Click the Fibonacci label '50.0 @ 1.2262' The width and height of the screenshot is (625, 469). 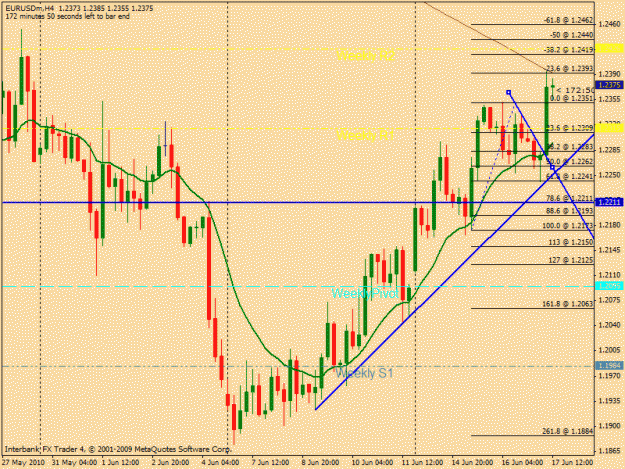[x=570, y=162]
